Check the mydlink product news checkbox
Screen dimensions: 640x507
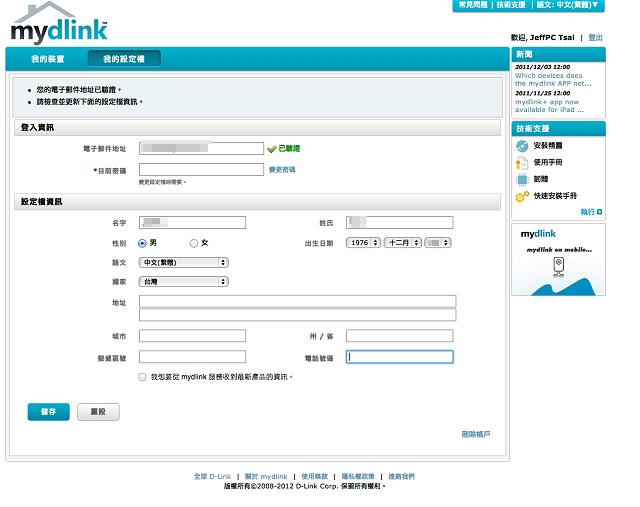click(142, 377)
